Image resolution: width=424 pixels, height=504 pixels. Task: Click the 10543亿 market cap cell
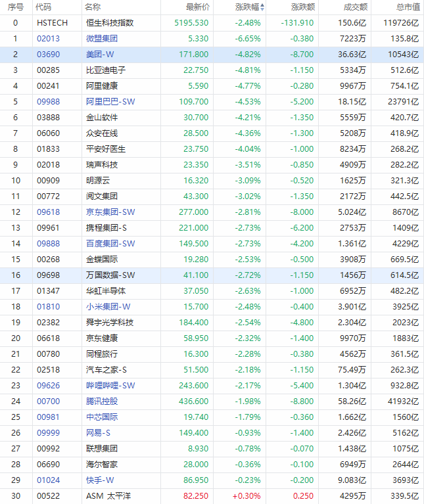403,55
